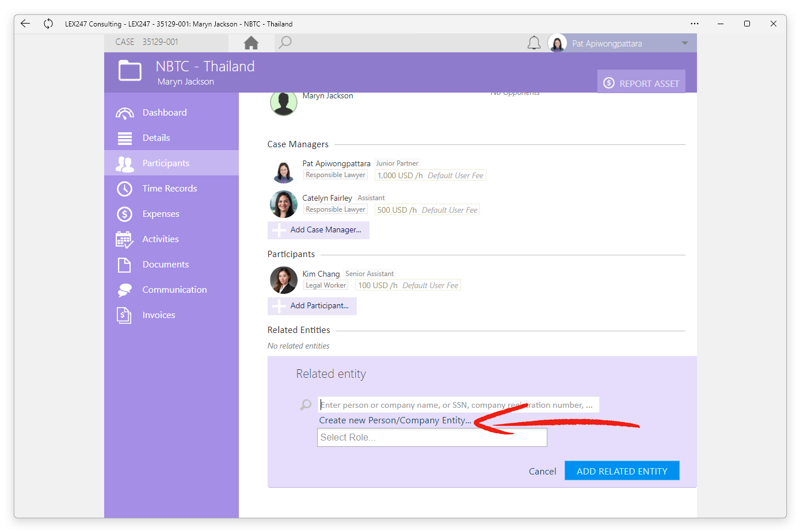Click the Communication chat bubble icon
800x532 pixels.
point(125,290)
